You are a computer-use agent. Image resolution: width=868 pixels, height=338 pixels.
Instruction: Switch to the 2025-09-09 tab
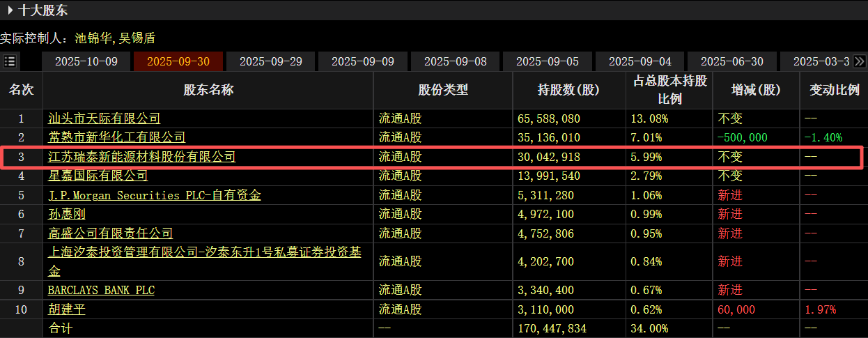363,61
